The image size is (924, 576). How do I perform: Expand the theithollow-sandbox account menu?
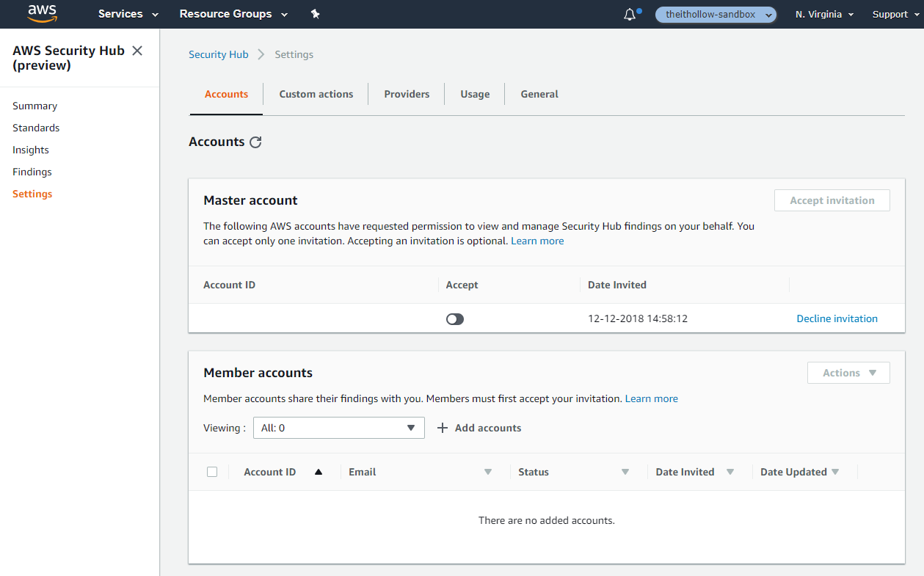point(716,15)
